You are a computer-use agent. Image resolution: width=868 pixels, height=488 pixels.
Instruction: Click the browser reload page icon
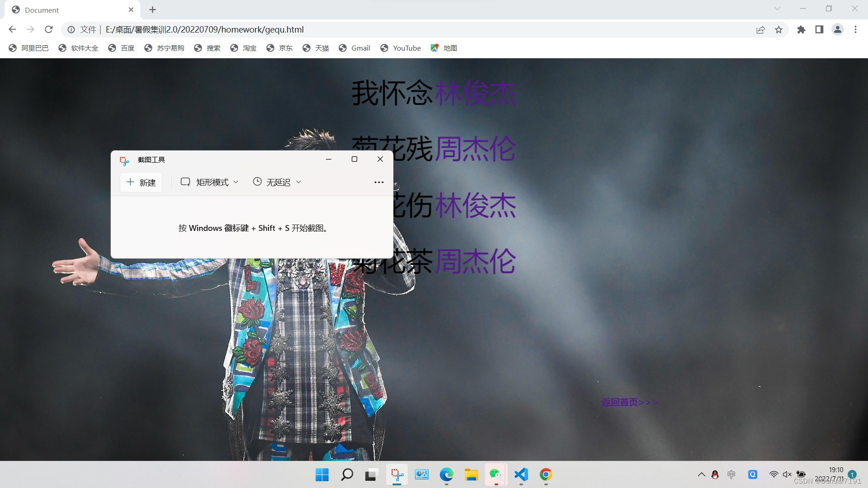49,30
